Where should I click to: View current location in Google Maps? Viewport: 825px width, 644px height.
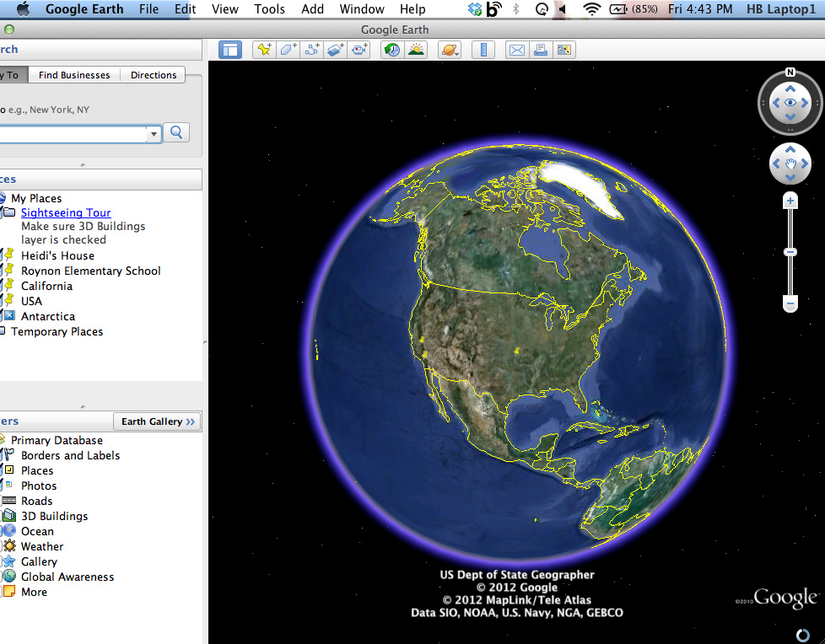tap(564, 50)
